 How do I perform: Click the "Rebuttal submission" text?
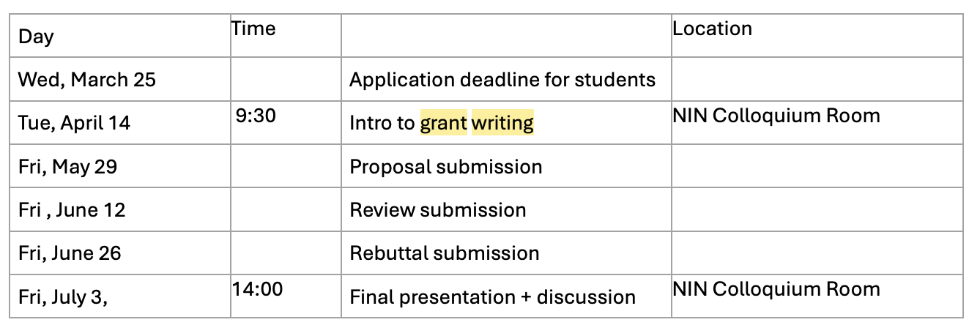[445, 253]
